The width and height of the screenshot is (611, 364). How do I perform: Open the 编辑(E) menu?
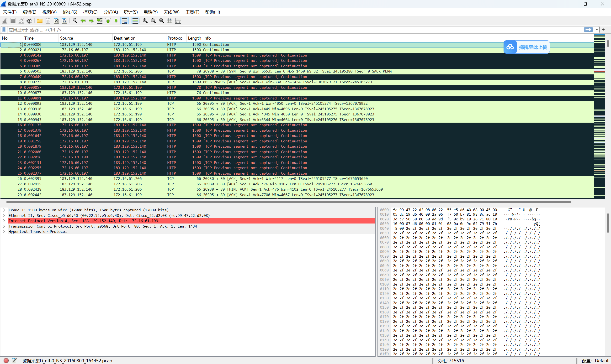(29, 12)
